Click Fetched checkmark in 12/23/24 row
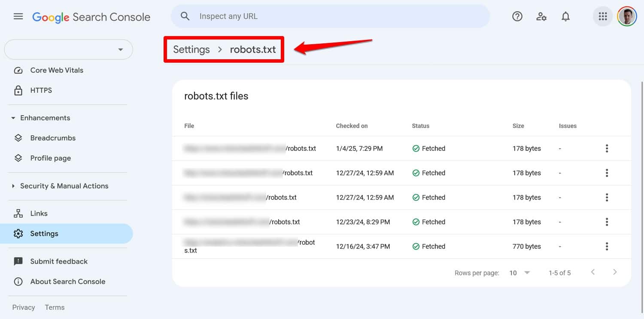This screenshot has width=644, height=319. 416,222
